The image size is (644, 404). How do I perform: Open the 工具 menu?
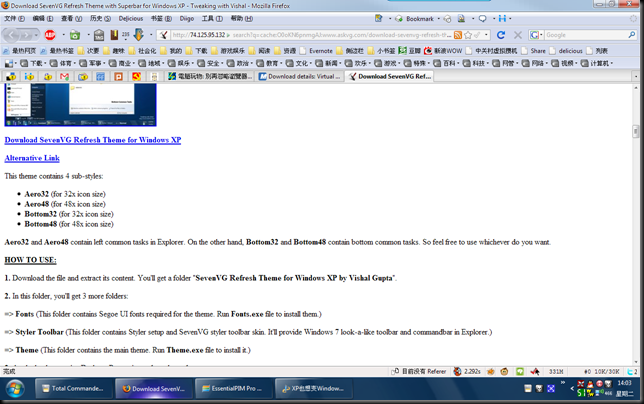pyautogui.click(x=212, y=18)
